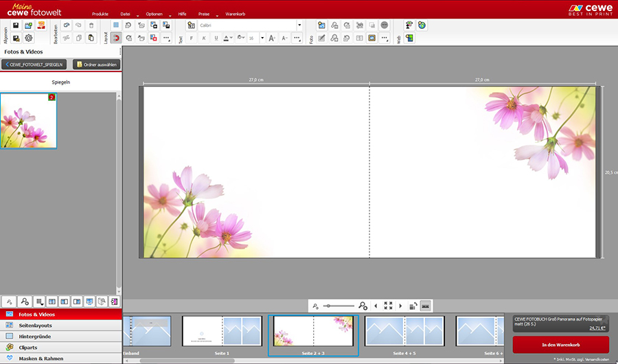Select the Seite 4 + 5 thumbnail
Screen dimensions: 618x364
(404, 331)
